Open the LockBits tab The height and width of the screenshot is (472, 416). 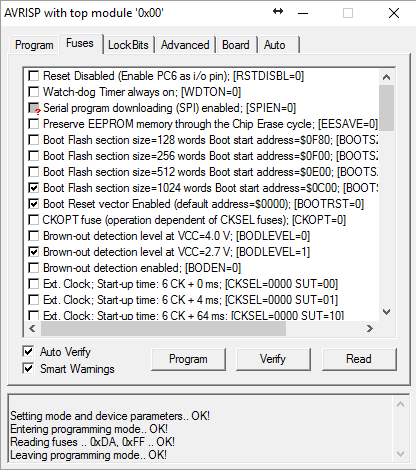(x=128, y=45)
